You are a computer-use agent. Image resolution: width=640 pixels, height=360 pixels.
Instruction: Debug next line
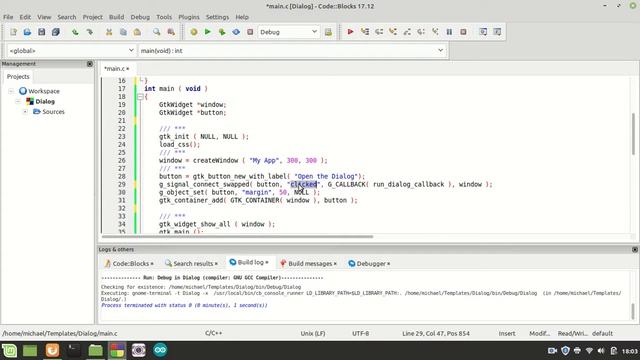[379, 32]
